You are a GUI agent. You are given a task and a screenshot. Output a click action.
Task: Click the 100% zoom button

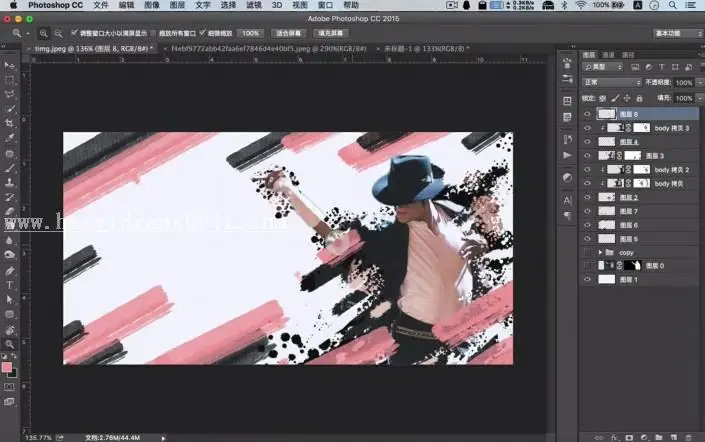tap(251, 33)
